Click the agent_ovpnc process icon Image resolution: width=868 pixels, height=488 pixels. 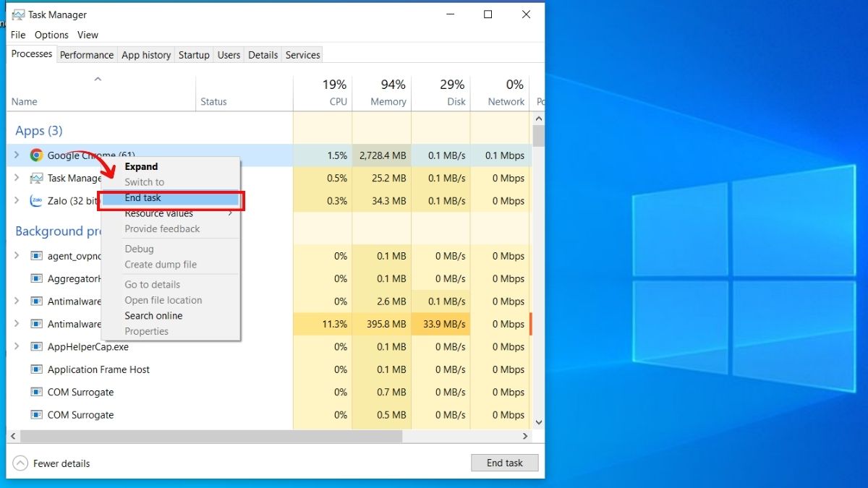(x=36, y=256)
